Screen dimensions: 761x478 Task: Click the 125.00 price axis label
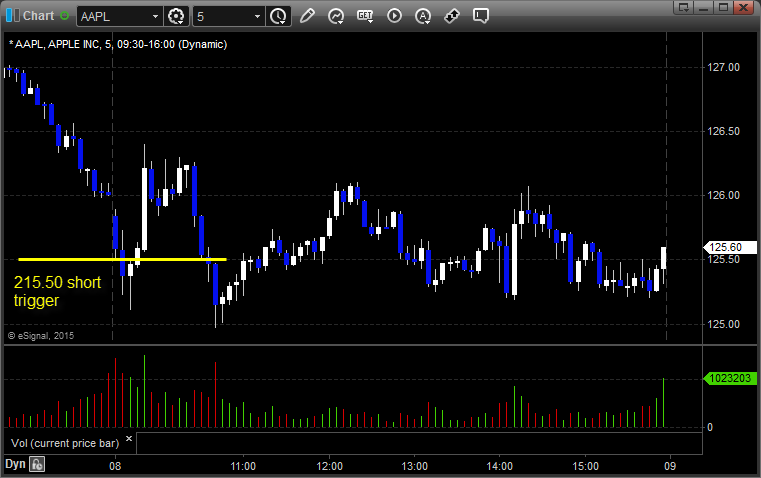click(724, 324)
